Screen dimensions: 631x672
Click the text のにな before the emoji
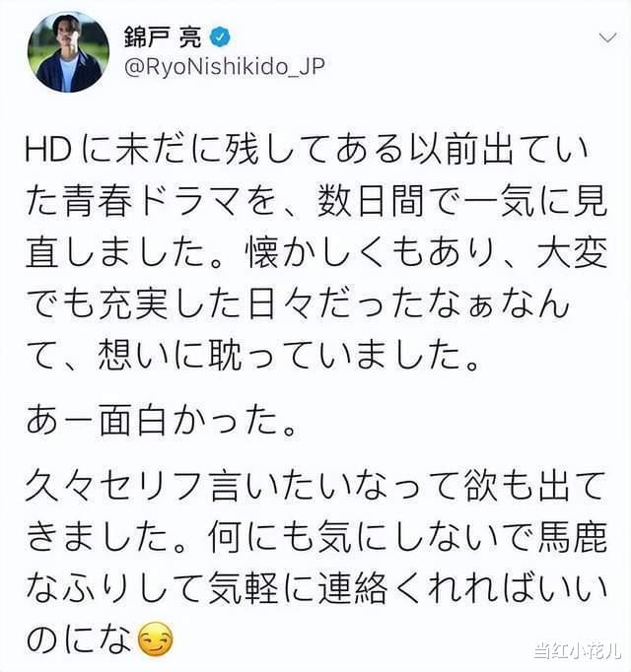[x=80, y=639]
